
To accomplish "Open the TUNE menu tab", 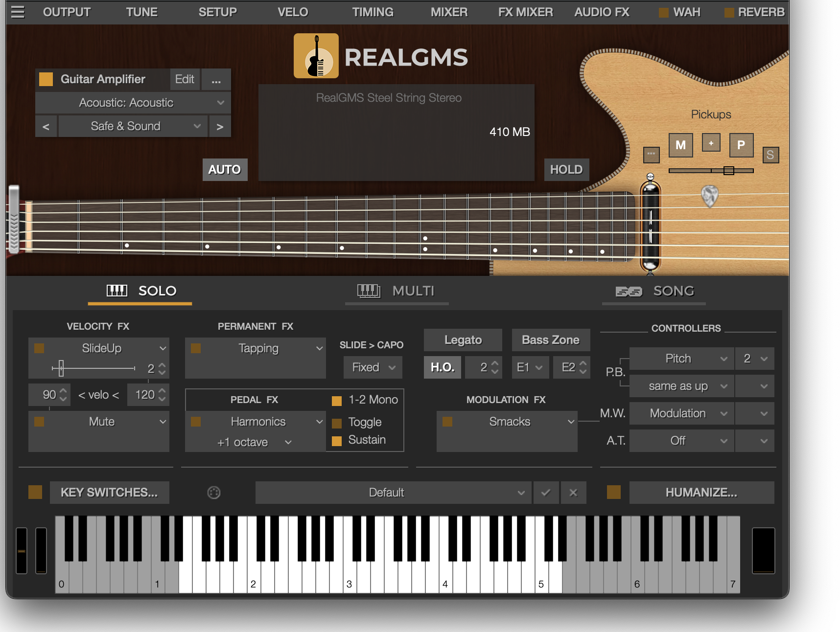I will click(x=141, y=12).
